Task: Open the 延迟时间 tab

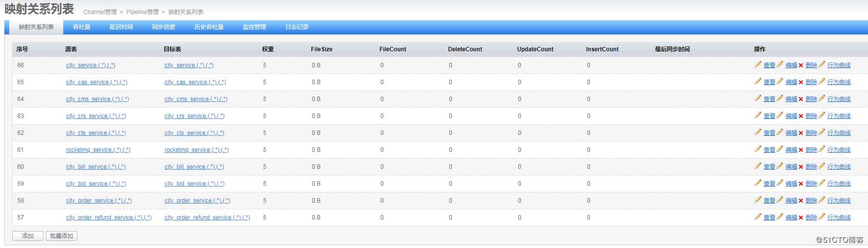Action: click(121, 27)
